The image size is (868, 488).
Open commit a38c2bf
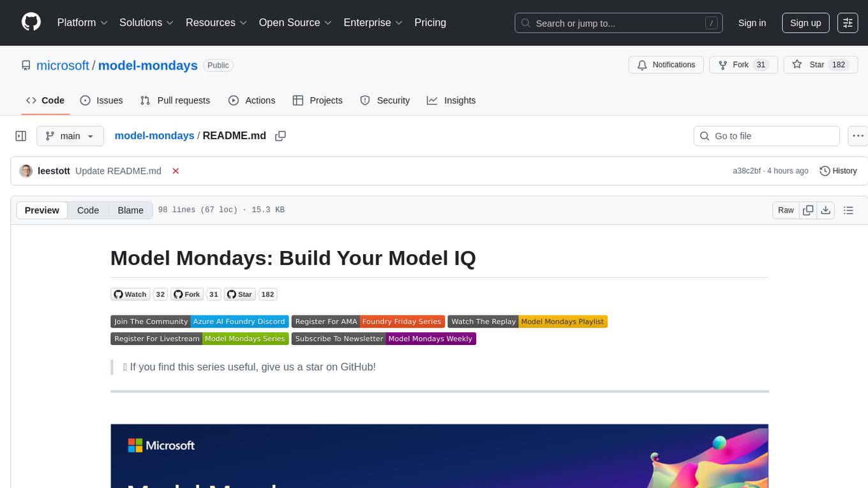click(747, 171)
